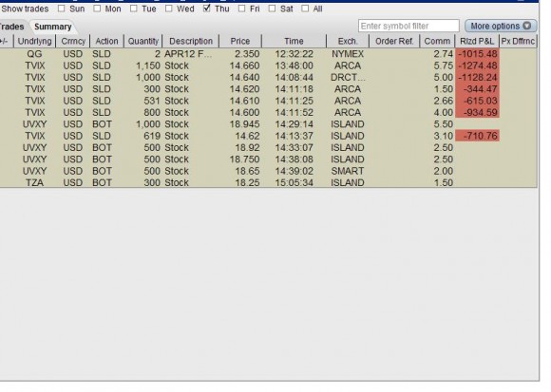Switch to the Summary tab
Screen dimensions: 551x392
[52, 27]
